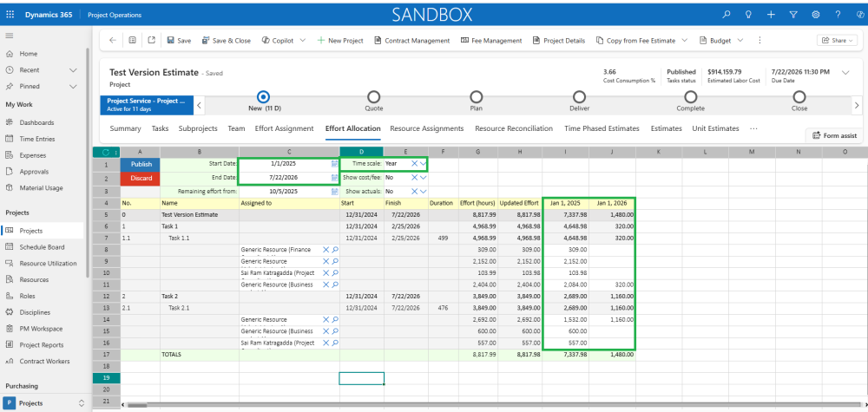Open Time Entries in sidebar

37,139
